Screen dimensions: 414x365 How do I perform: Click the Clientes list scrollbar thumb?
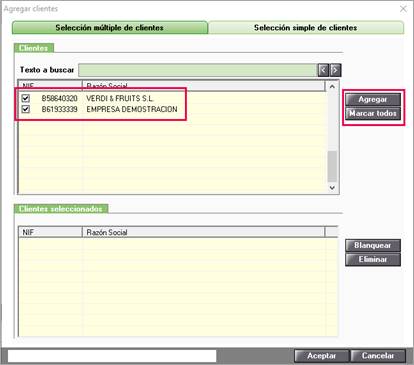332,166
